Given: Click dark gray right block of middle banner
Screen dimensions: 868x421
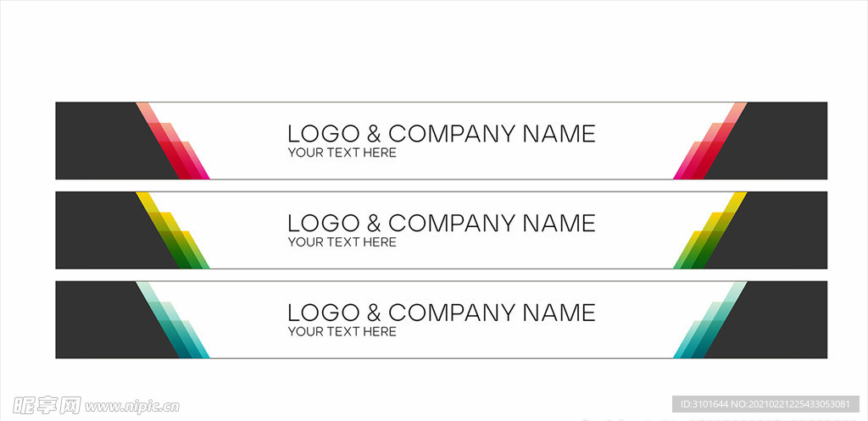Looking at the screenshot, I should 781,230.
